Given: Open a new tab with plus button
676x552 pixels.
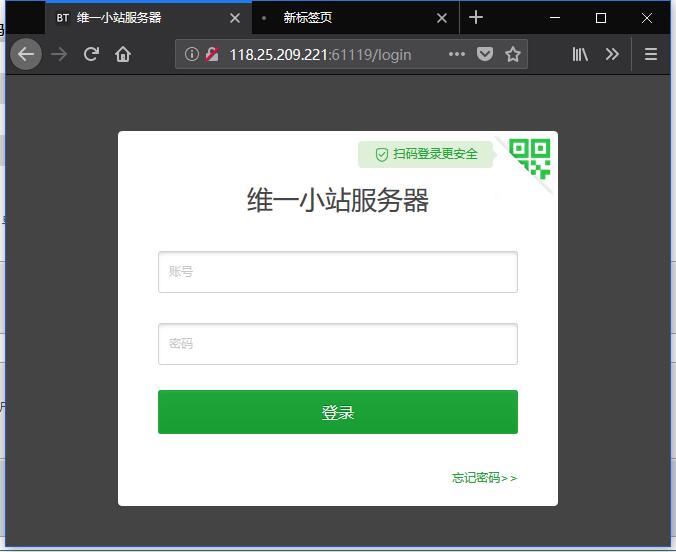Looking at the screenshot, I should (476, 17).
